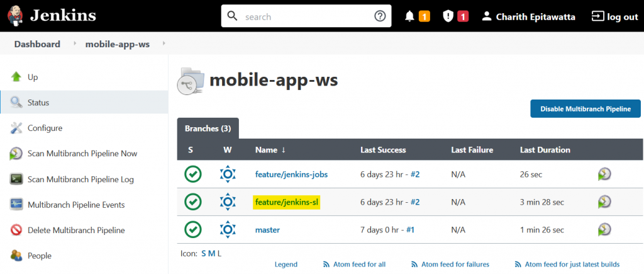
Task: Click weather icon for feature/jenkins-jobs
Action: coord(228,174)
